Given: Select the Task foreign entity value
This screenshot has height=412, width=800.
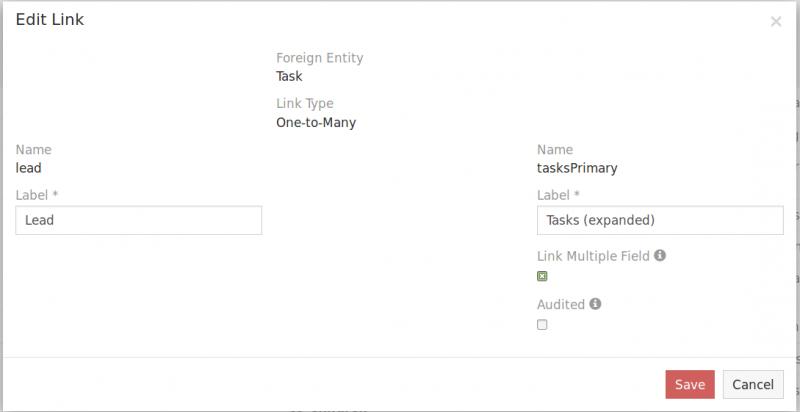Looking at the screenshot, I should tap(289, 76).
